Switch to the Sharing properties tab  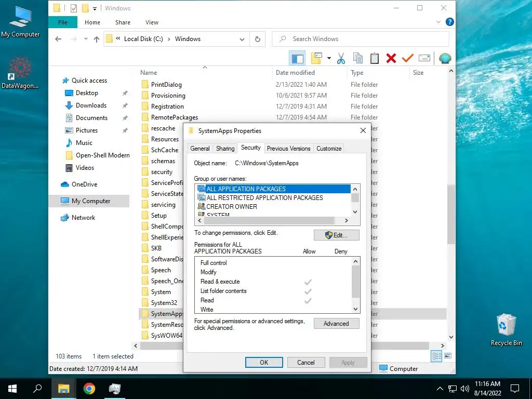point(225,149)
